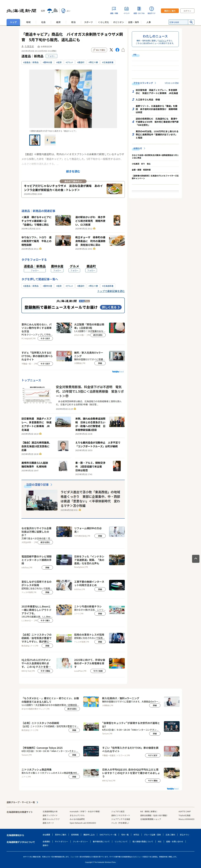Open the トップニュース section heading

(x=31, y=380)
